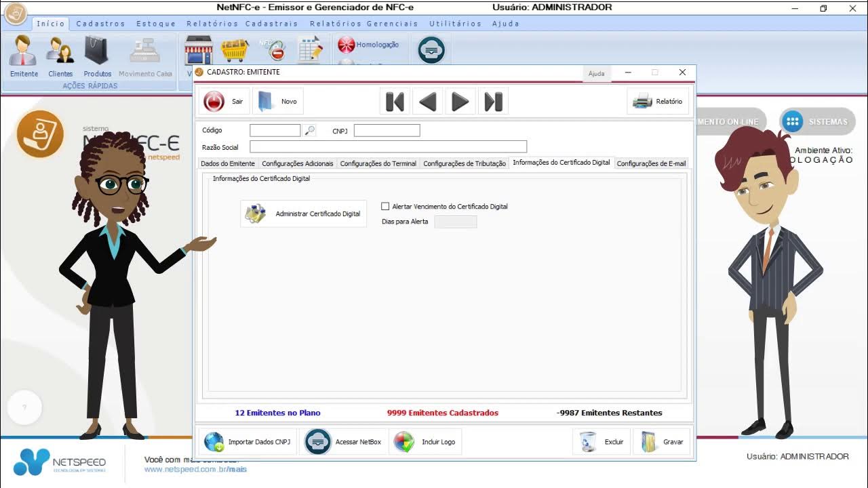868x488 pixels.
Task: Create a new record with Novo
Action: click(x=278, y=102)
